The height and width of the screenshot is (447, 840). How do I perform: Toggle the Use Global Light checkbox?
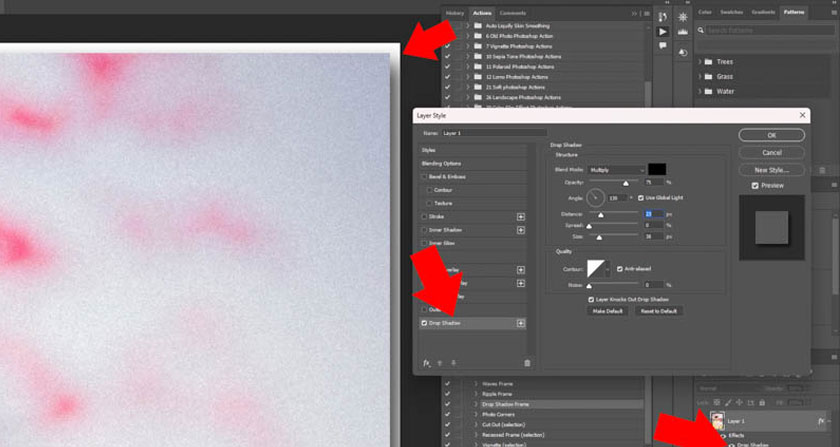pyautogui.click(x=641, y=198)
